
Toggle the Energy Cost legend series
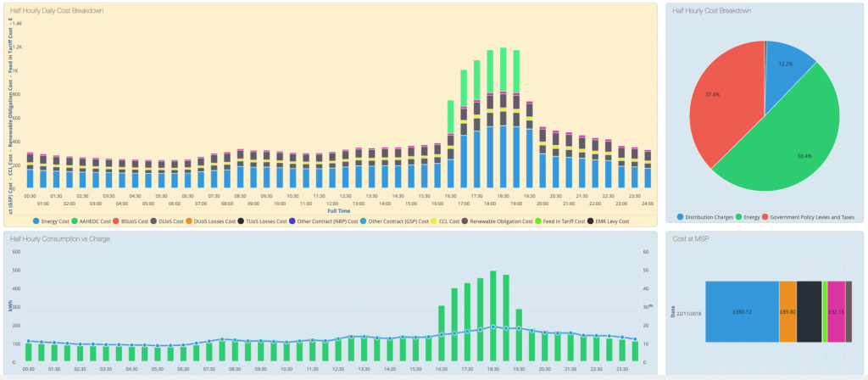51,221
